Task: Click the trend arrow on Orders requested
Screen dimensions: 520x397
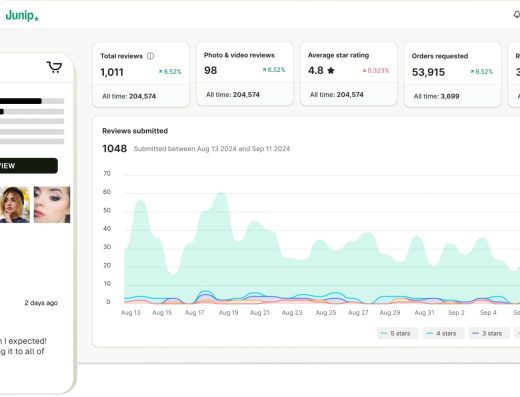Action: (472, 72)
